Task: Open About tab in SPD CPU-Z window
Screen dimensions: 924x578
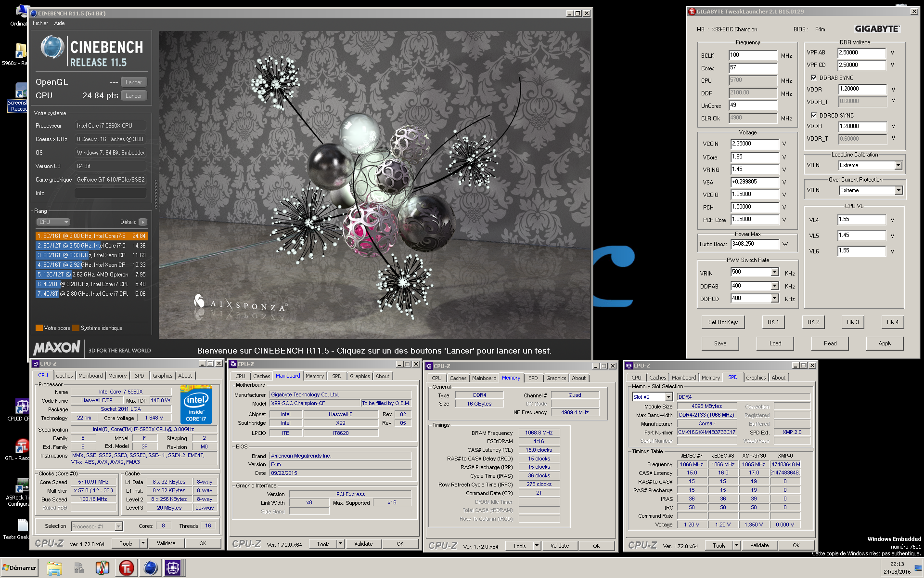Action: (778, 378)
